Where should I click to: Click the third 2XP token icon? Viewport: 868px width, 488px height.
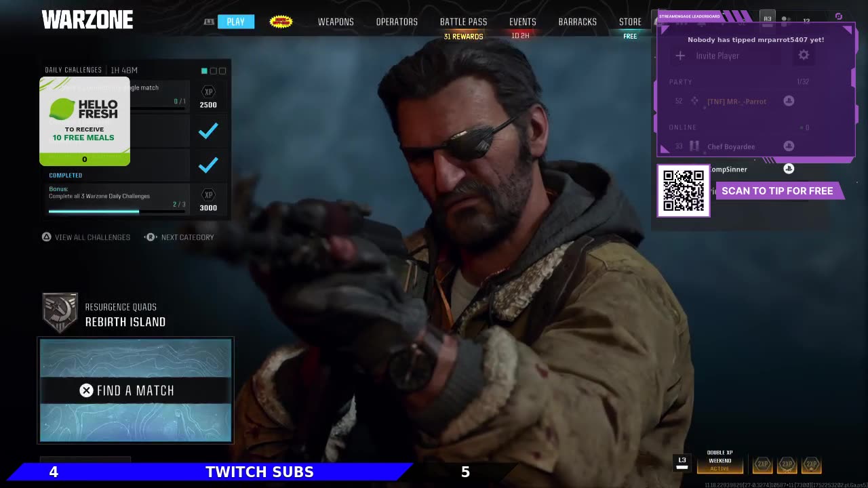click(811, 464)
